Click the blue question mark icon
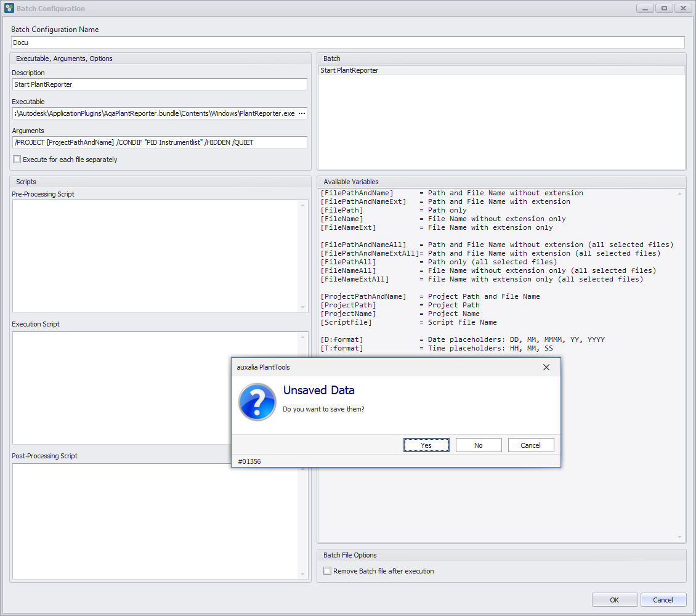Viewport: 696px width, 616px height. tap(257, 402)
